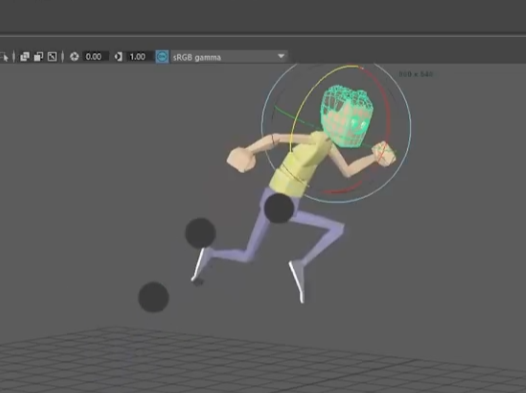Click the square icon with diagonal arrow
The height and width of the screenshot is (393, 526).
52,56
